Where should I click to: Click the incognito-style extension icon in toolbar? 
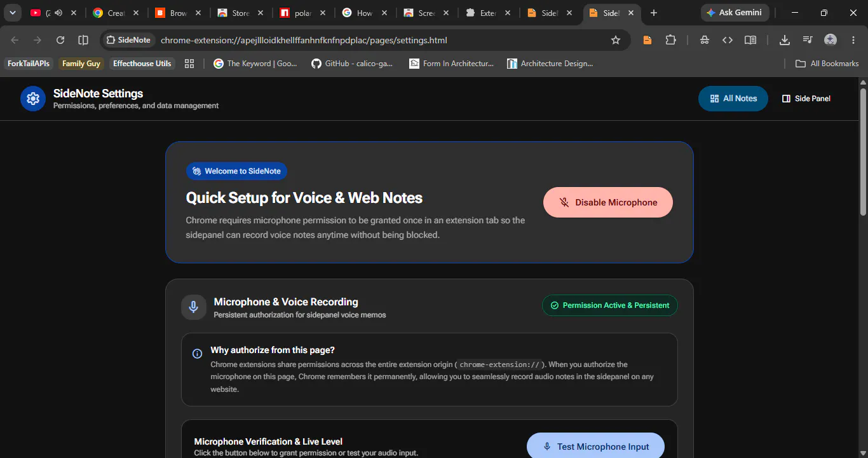point(705,40)
